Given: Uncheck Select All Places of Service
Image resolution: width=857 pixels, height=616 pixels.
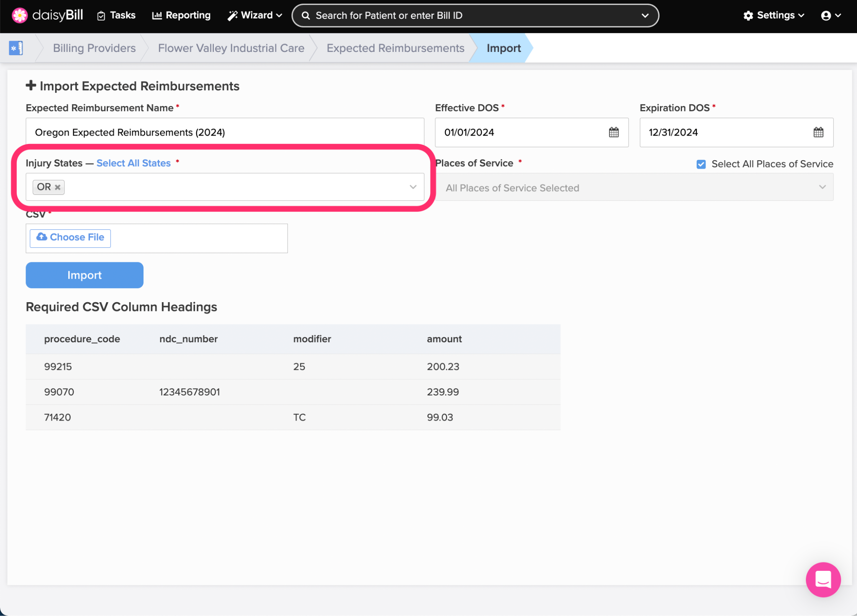Looking at the screenshot, I should pyautogui.click(x=701, y=164).
